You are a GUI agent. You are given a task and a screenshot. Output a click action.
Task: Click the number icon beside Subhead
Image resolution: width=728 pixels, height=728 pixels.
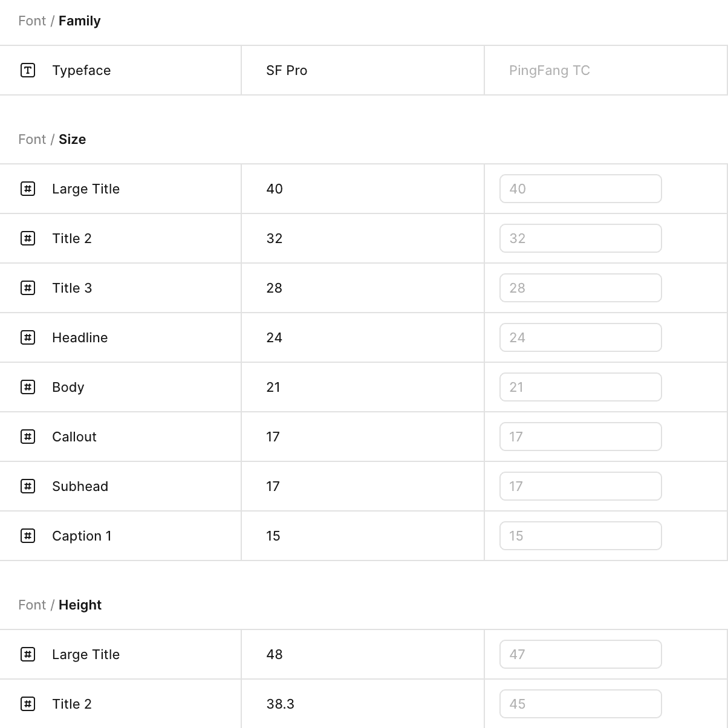[28, 486]
